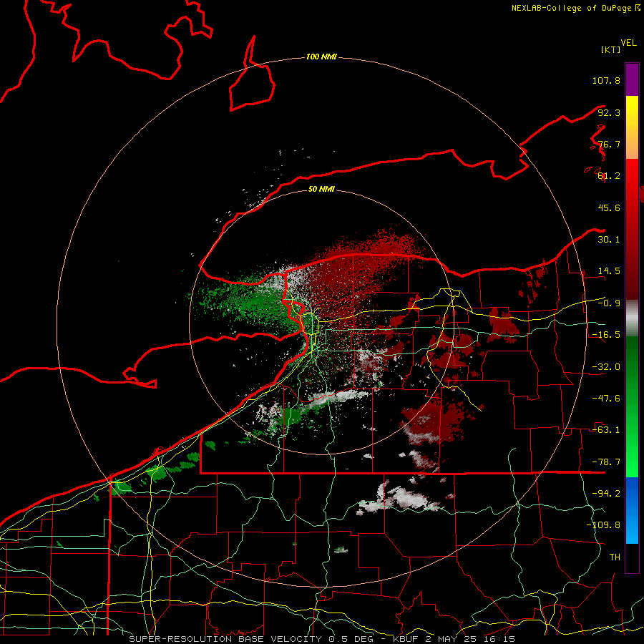Click the NEXLAB-College of DuPage label
644x644 pixels.
[575, 8]
